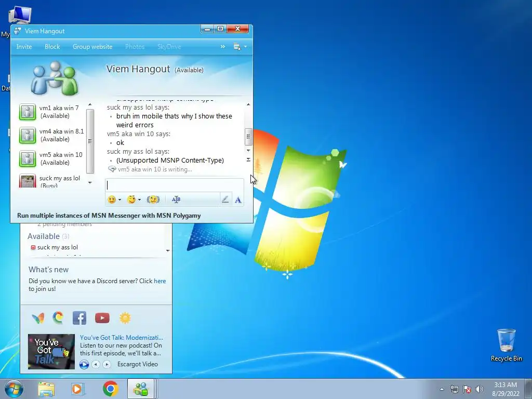Click the What's new heading
Image resolution: width=532 pixels, height=399 pixels.
(x=48, y=270)
